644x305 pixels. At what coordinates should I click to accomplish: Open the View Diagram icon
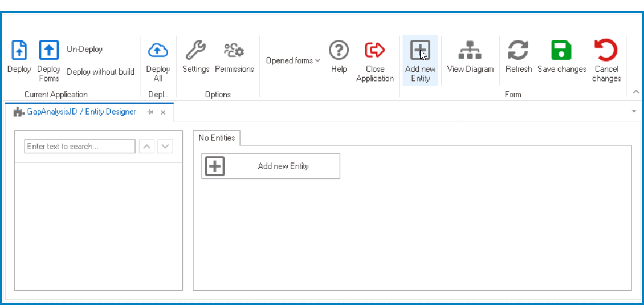pyautogui.click(x=470, y=50)
